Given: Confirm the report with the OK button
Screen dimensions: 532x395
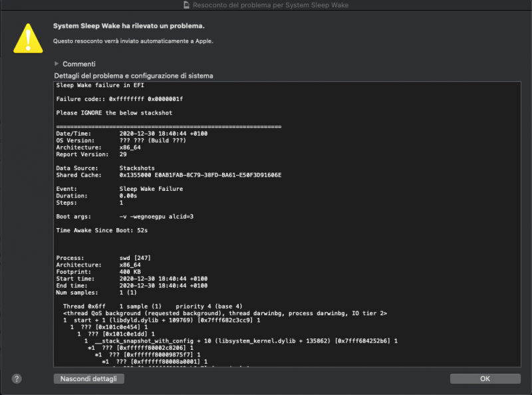Looking at the screenshot, I should [x=485, y=379].
